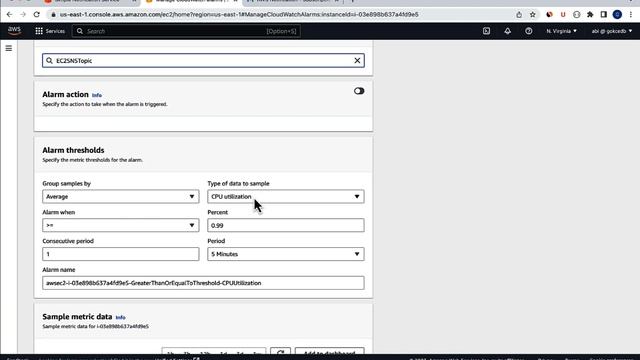Open the notifications bell
Viewport: 640px width, 360px height.
pos(507,31)
